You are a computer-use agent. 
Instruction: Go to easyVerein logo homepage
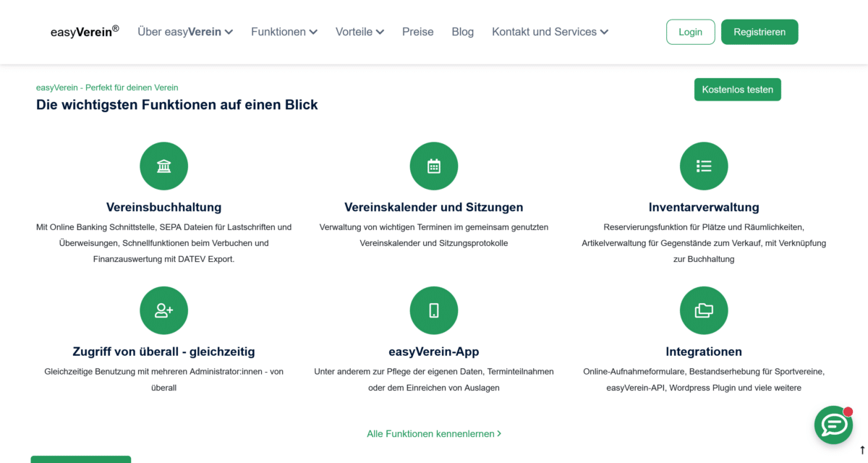click(x=85, y=32)
